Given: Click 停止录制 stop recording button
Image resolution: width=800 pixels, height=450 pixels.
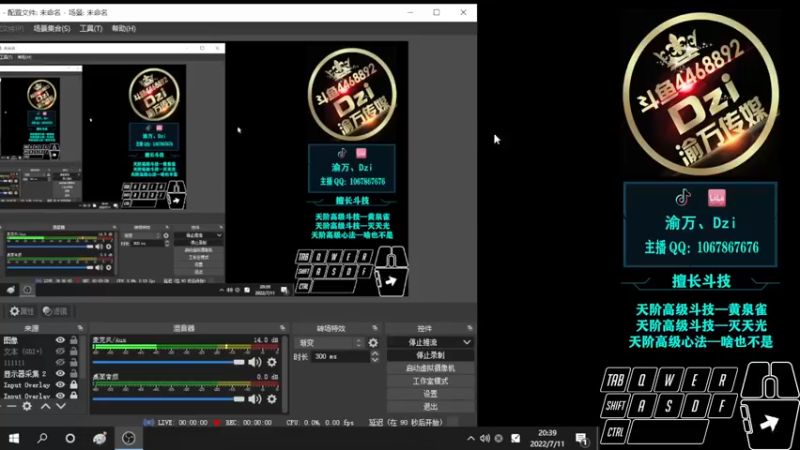Looking at the screenshot, I should pos(430,355).
